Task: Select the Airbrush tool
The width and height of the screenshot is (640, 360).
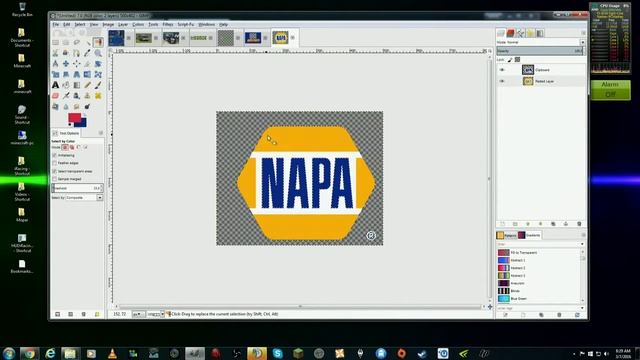Action: (66, 96)
